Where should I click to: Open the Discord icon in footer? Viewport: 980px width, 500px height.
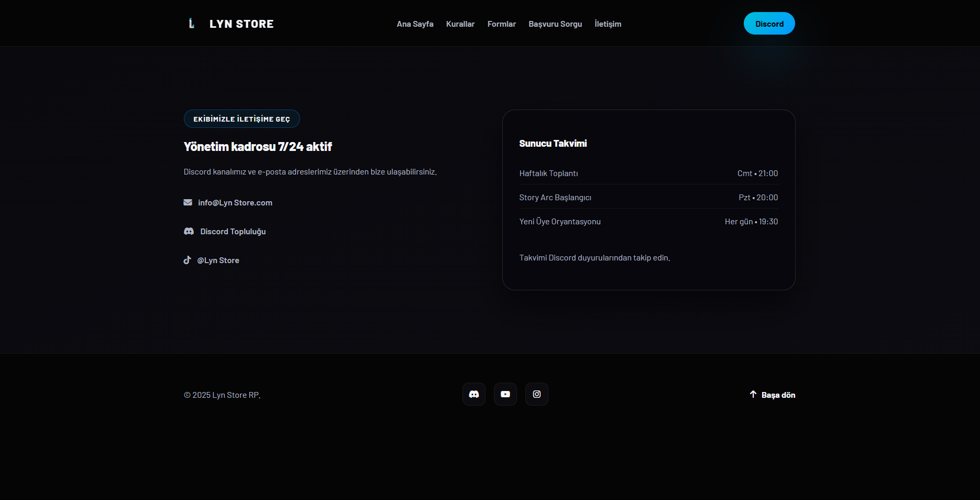474,394
